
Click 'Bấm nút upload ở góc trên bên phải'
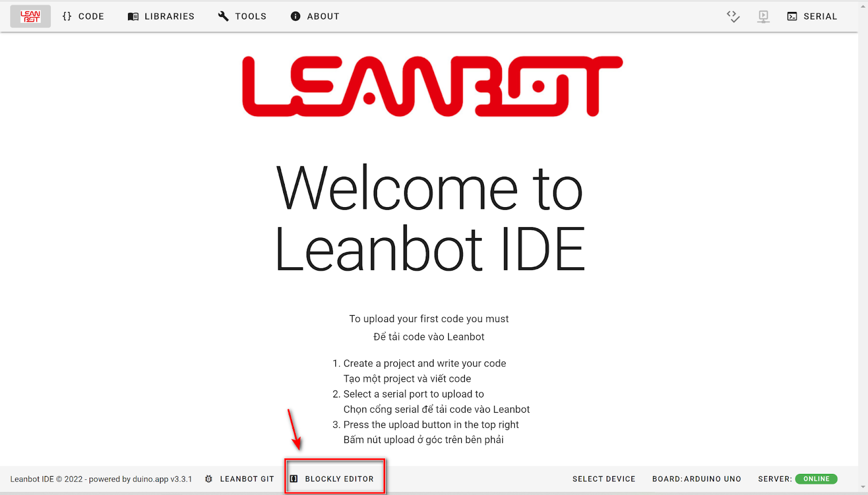(x=424, y=440)
